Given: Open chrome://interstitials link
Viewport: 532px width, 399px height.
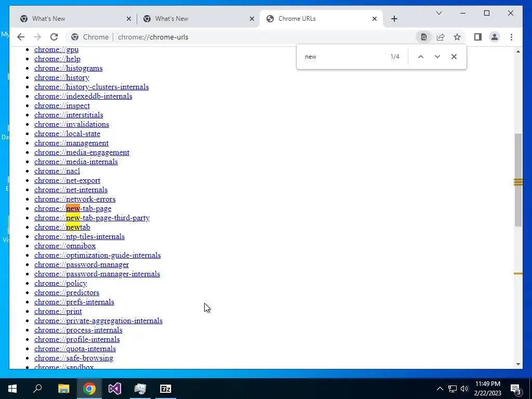Looking at the screenshot, I should tap(69, 115).
